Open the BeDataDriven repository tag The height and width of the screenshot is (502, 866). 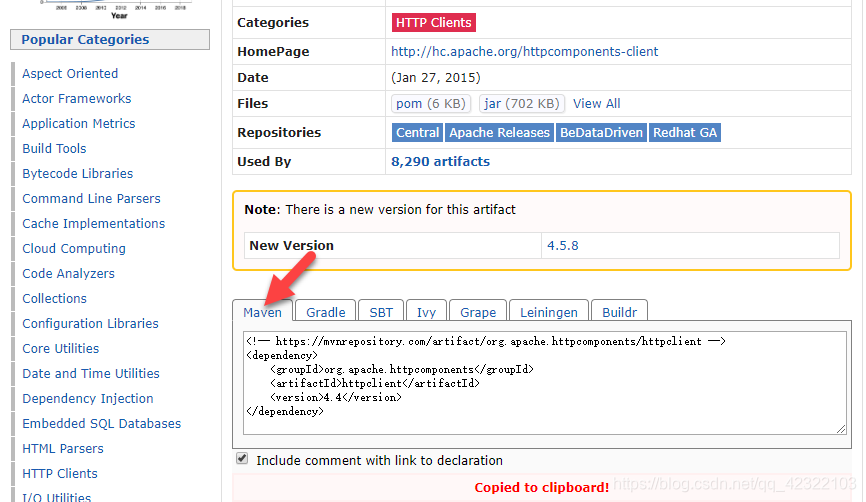click(601, 133)
